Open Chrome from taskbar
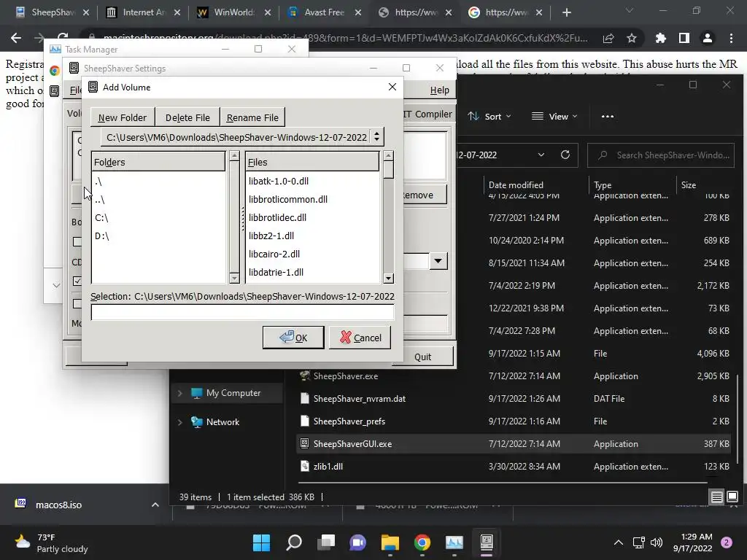The height and width of the screenshot is (560, 747). click(422, 542)
